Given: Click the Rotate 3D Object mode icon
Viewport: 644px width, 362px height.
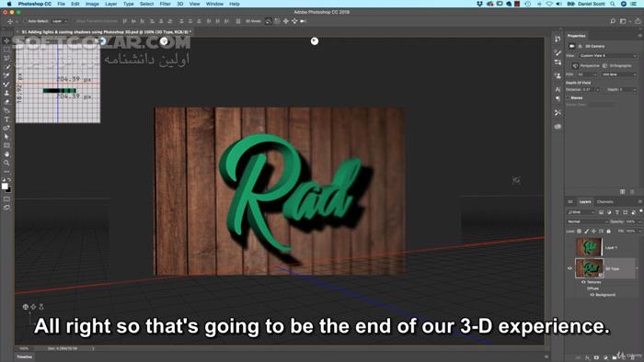Looking at the screenshot, I should click(x=269, y=21).
